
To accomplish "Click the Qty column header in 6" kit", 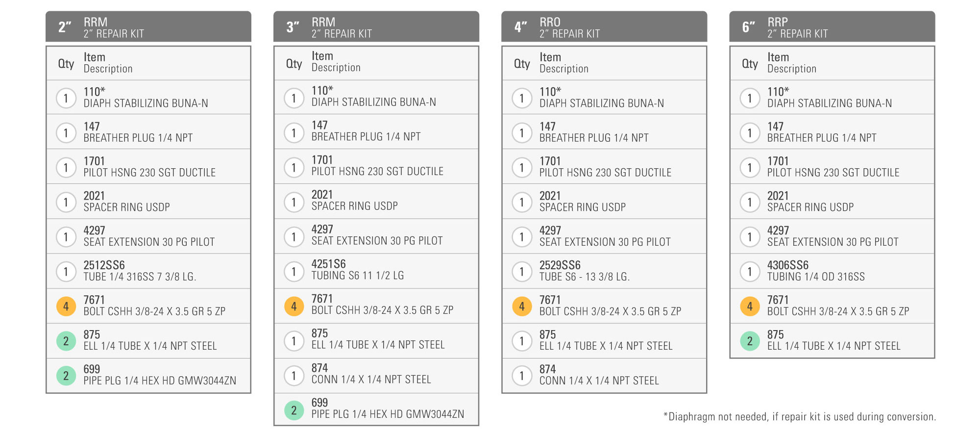I will pos(750,63).
